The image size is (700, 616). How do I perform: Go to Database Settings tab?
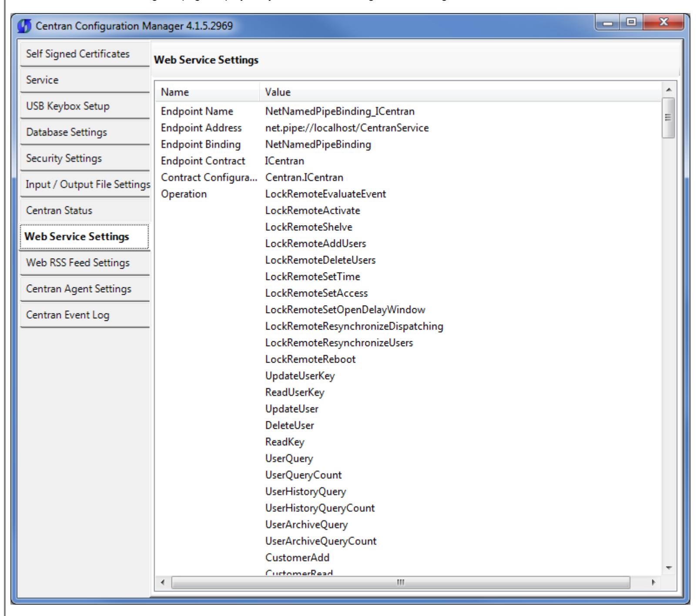pos(85,132)
